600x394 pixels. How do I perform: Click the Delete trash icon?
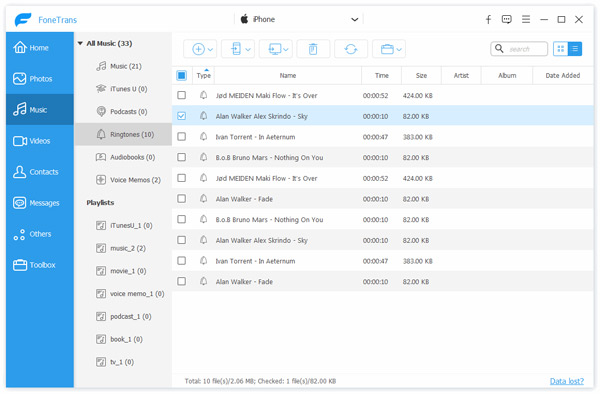[313, 49]
